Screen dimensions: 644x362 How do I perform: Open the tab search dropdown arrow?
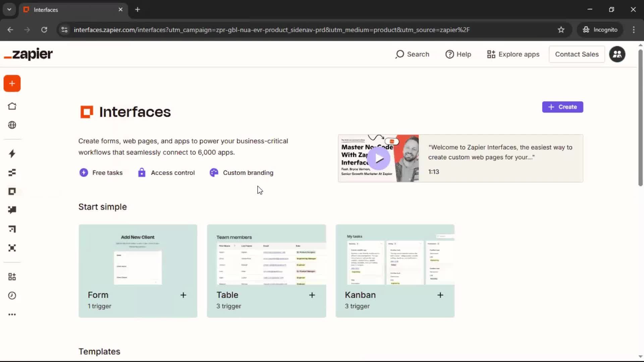pyautogui.click(x=9, y=10)
